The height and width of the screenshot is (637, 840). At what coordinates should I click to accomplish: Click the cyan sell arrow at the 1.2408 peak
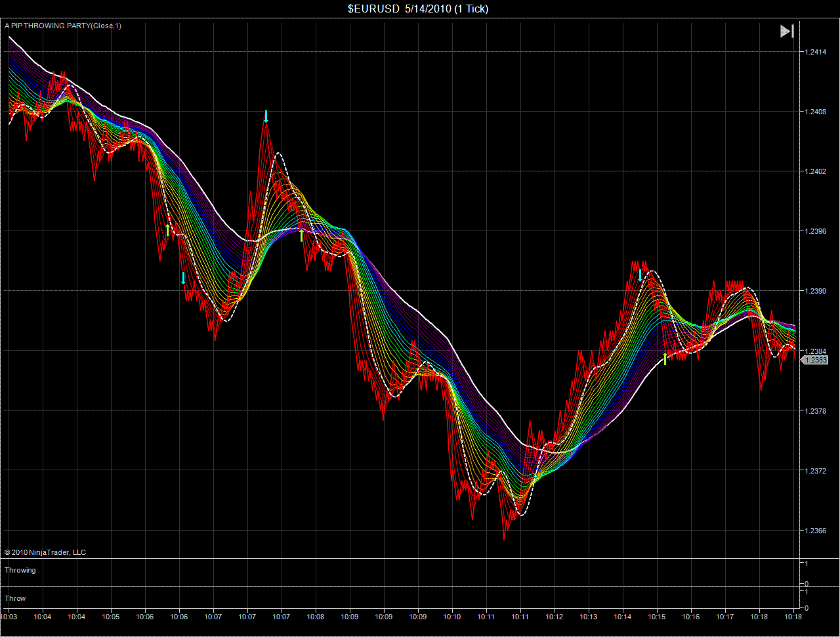(266, 116)
